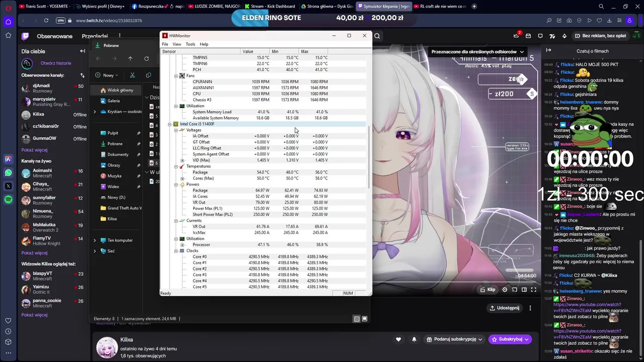Sort followed channels icon
This screenshot has height=362, width=644.
click(82, 75)
